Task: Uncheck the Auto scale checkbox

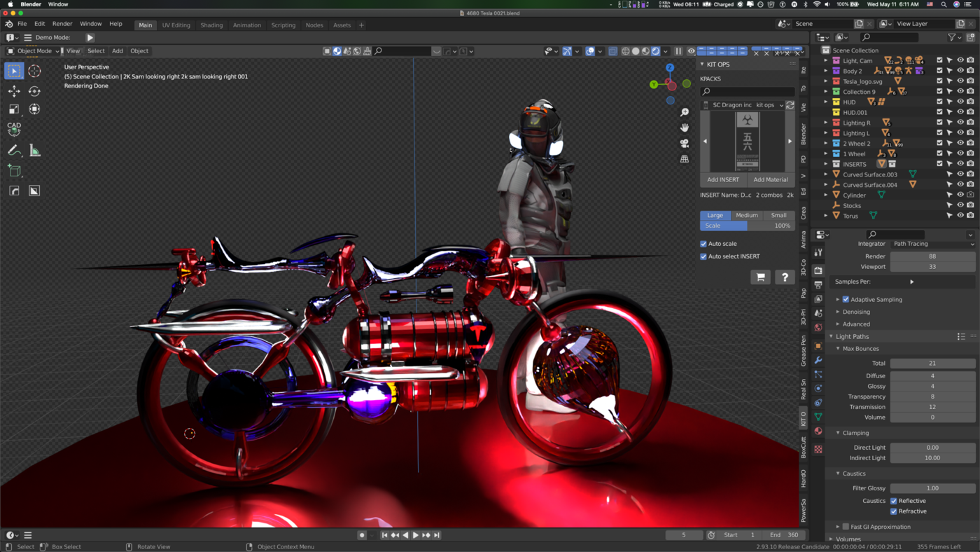Action: coord(703,244)
